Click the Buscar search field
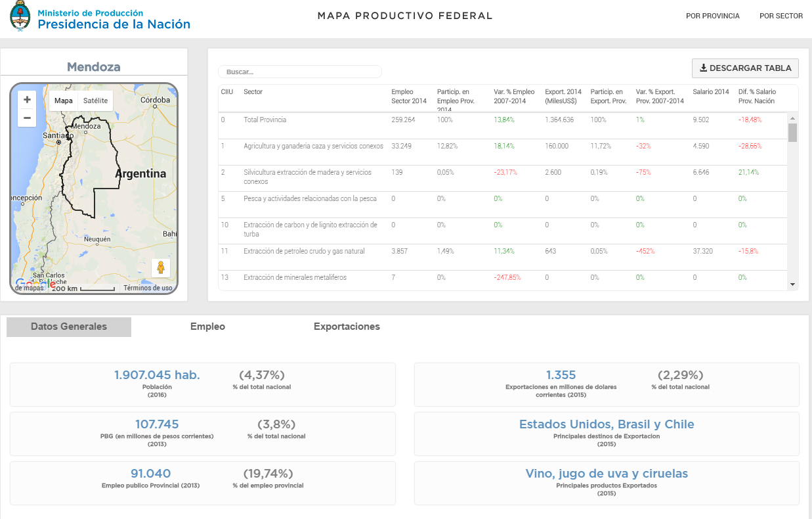Screen dimensions: 812x519 [300, 72]
